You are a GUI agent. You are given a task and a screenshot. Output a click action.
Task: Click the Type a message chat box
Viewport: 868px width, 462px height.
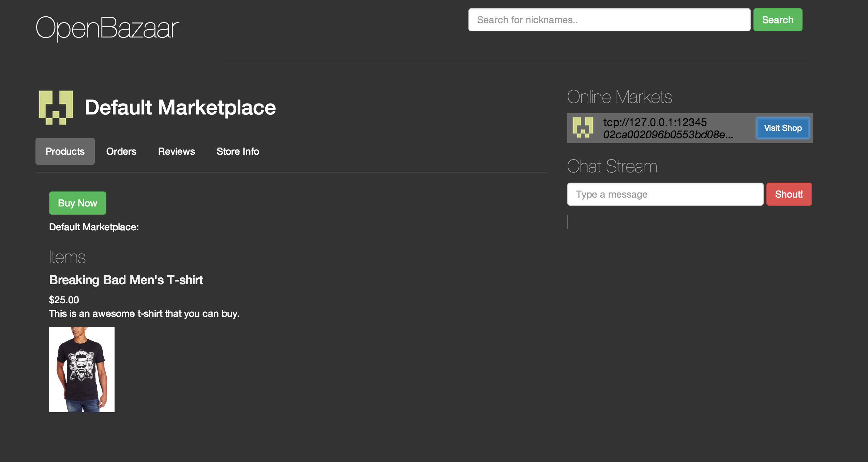(665, 194)
